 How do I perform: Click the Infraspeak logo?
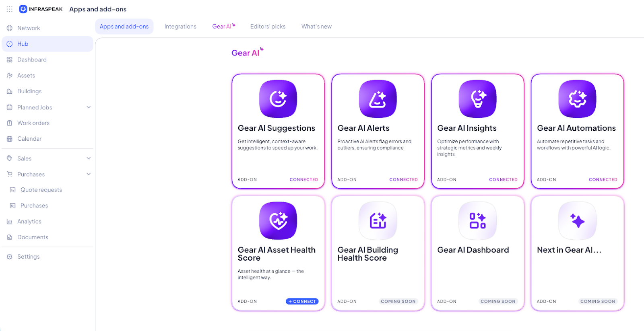click(41, 9)
